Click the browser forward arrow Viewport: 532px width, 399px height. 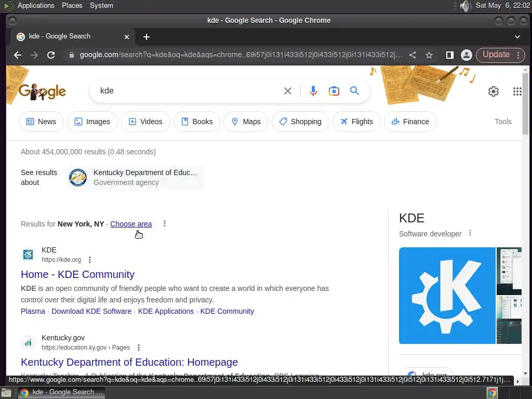click(x=34, y=55)
